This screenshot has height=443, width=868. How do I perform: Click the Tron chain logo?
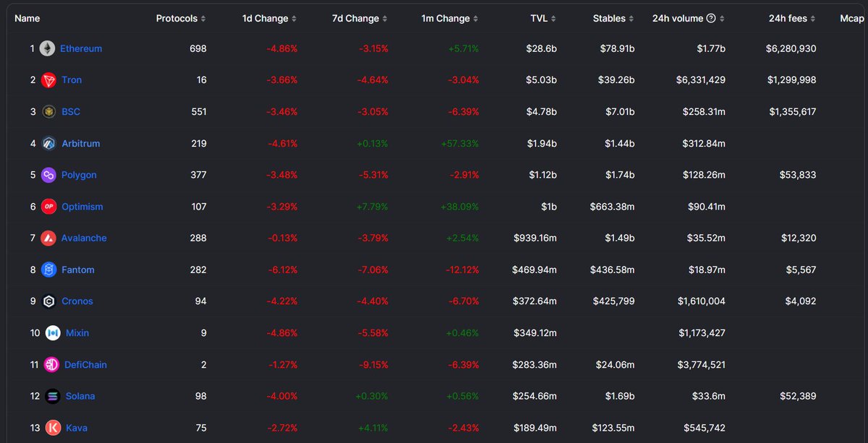click(x=48, y=79)
